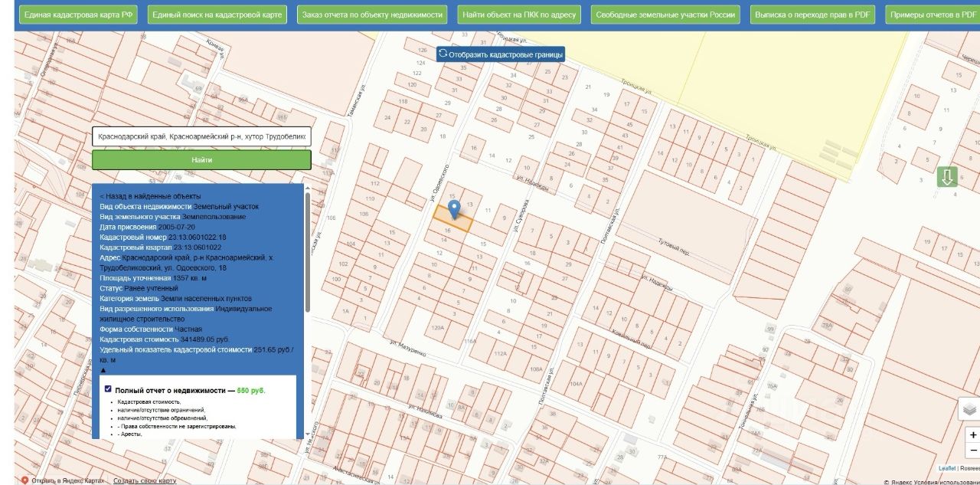Click refresh icon in 'Отобразить кадастровые границы'
Screen dimensions: 980x485
coord(443,54)
